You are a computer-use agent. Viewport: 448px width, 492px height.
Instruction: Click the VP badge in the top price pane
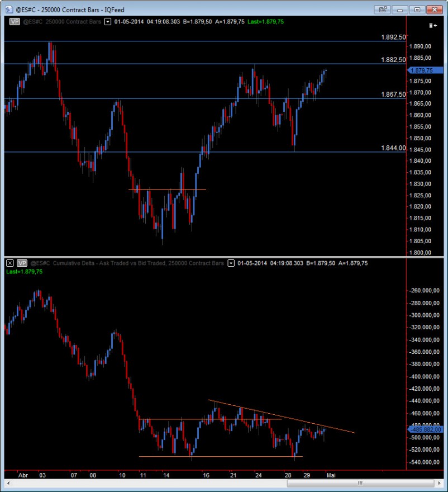click(15, 22)
